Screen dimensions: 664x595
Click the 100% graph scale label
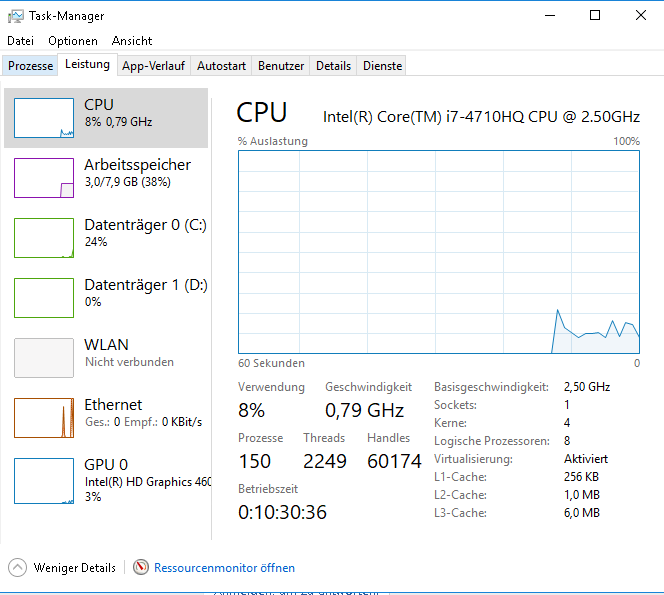point(626,141)
